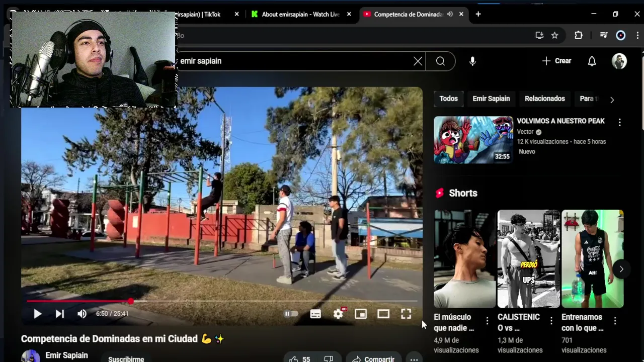Close the TikTok browser tab
The height and width of the screenshot is (362, 644).
click(x=236, y=14)
